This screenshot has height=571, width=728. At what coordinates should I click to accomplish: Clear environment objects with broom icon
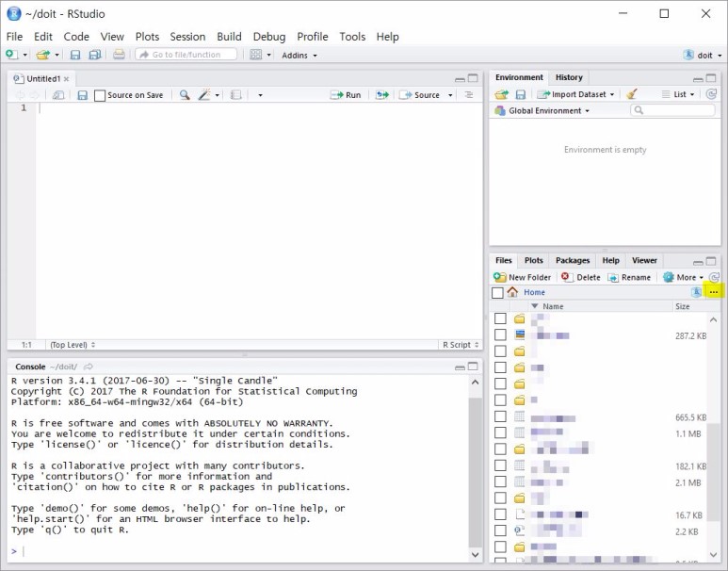pos(631,94)
